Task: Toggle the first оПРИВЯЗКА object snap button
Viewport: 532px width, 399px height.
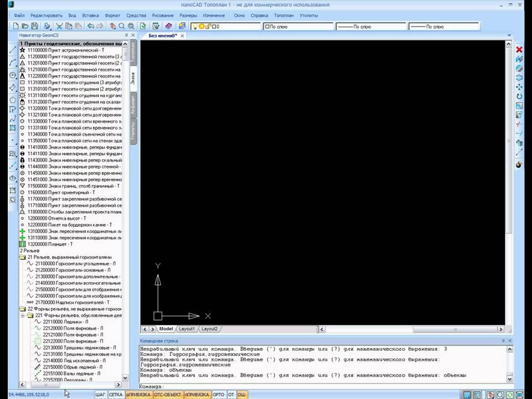Action: tap(139, 395)
